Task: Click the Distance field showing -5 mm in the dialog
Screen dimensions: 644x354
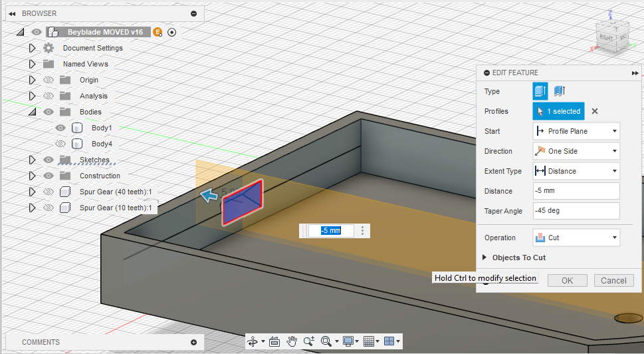Action: tap(577, 191)
